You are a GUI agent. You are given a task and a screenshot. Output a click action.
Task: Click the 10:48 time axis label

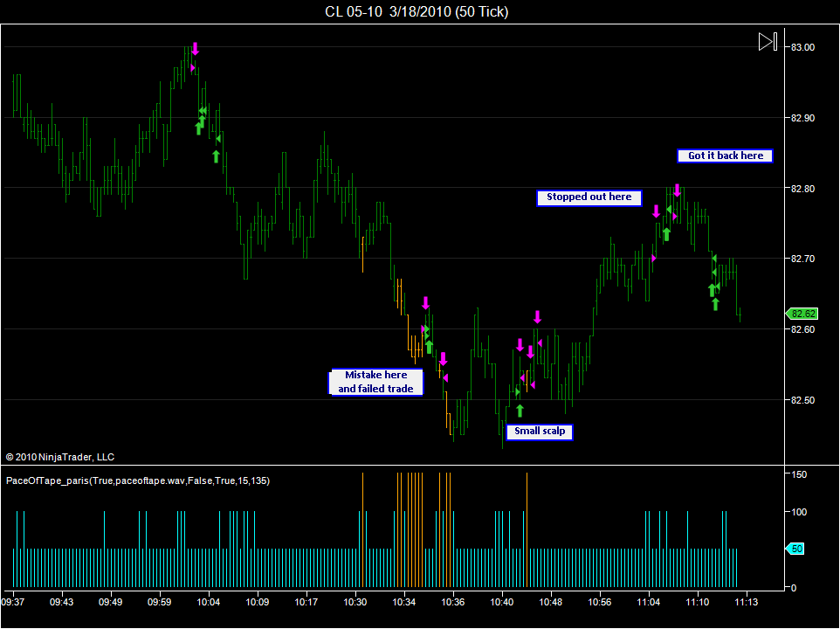(551, 602)
